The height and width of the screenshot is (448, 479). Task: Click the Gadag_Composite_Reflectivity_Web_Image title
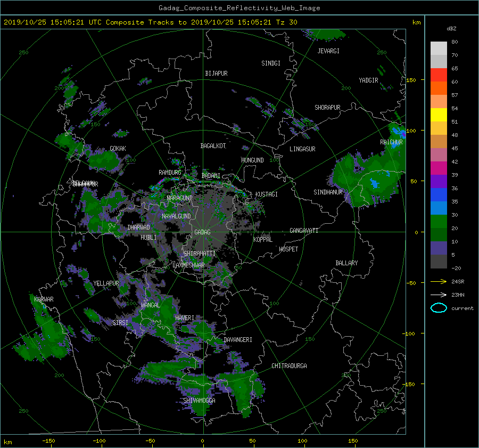pyautogui.click(x=239, y=8)
